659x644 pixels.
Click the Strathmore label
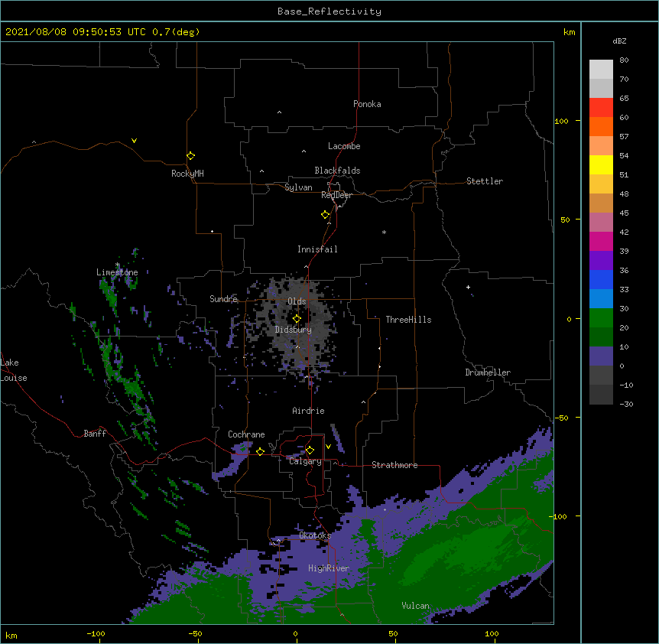click(394, 465)
